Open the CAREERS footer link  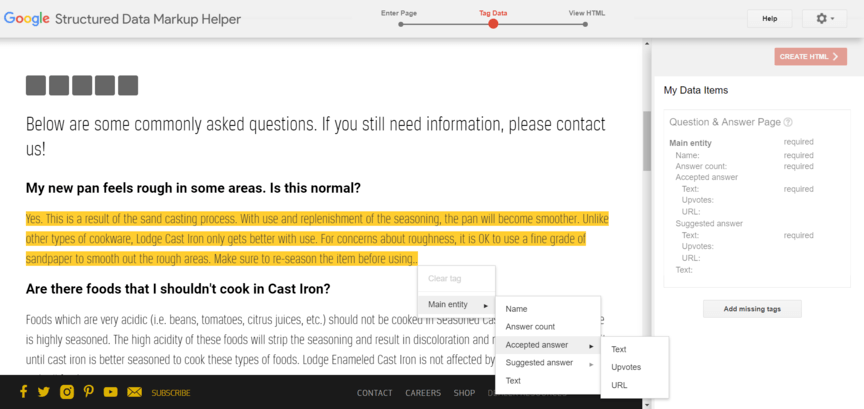click(423, 393)
